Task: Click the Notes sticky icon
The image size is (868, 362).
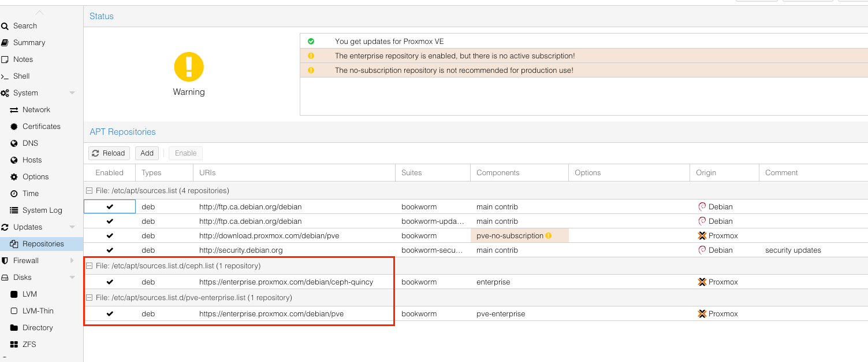Action: coord(5,60)
